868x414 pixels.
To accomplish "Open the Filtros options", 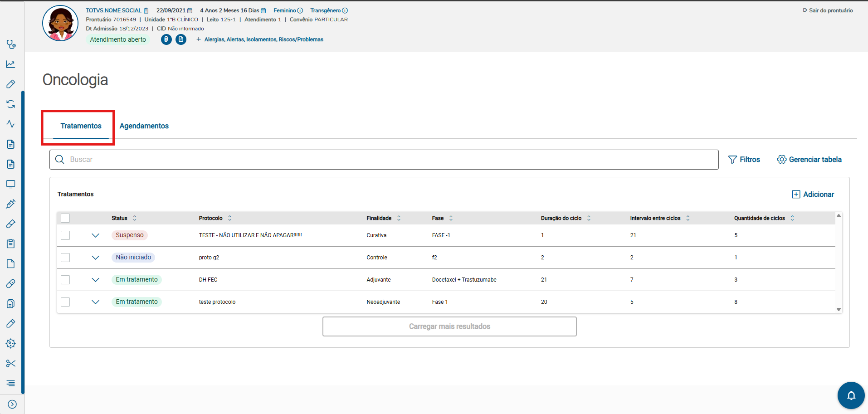I will 744,160.
